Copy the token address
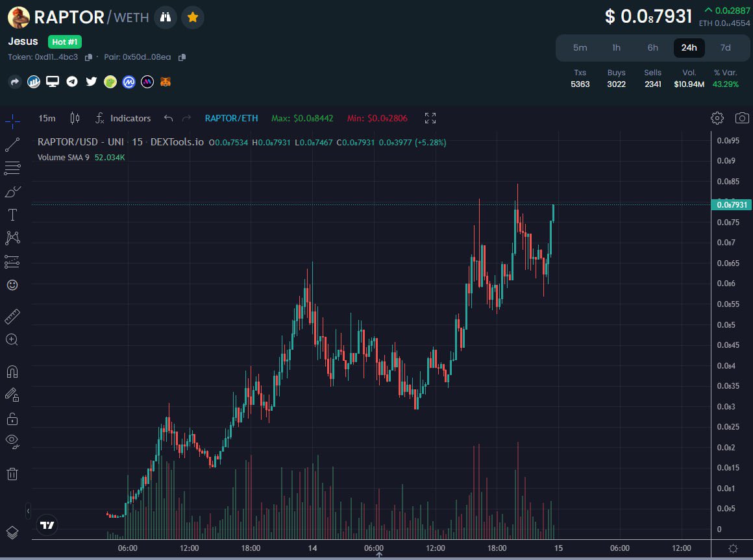Viewport: 753px width, 560px height. point(88,57)
